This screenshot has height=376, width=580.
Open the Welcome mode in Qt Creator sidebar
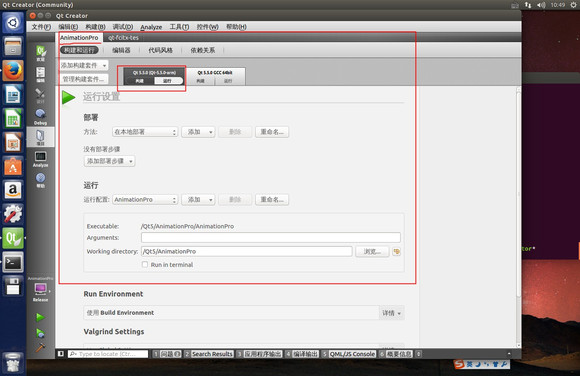coord(40,53)
